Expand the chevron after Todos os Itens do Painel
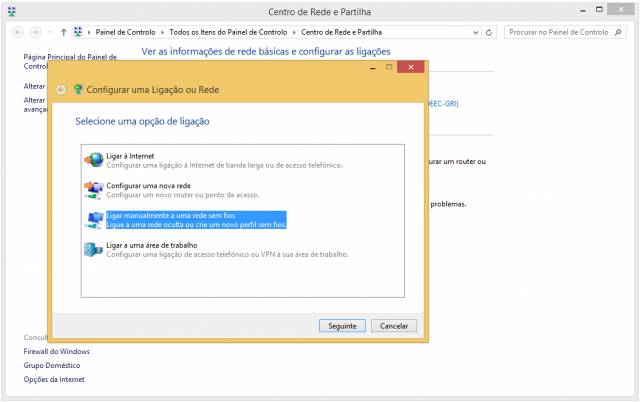The image size is (640, 402). click(294, 32)
